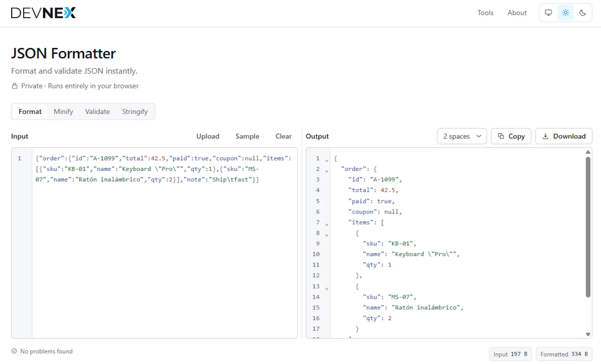Click the "sku": "MS-07" output line
Image resolution: width=601 pixels, height=364 pixels.
pyautogui.click(x=390, y=297)
